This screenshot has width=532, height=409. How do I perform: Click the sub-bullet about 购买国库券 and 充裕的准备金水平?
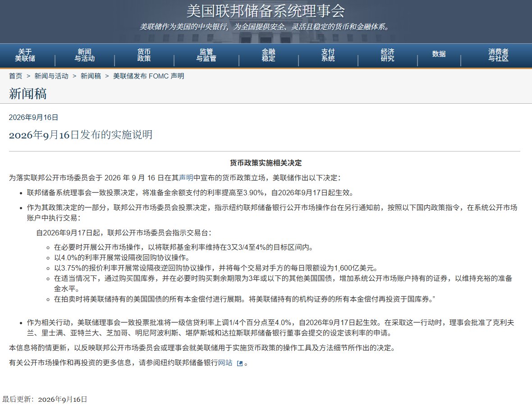tap(283, 284)
